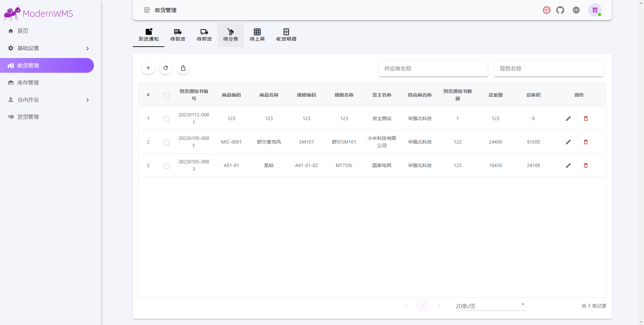Delete the A01-01 鼠标 row
Image resolution: width=644 pixels, height=325 pixels.
pyautogui.click(x=586, y=165)
